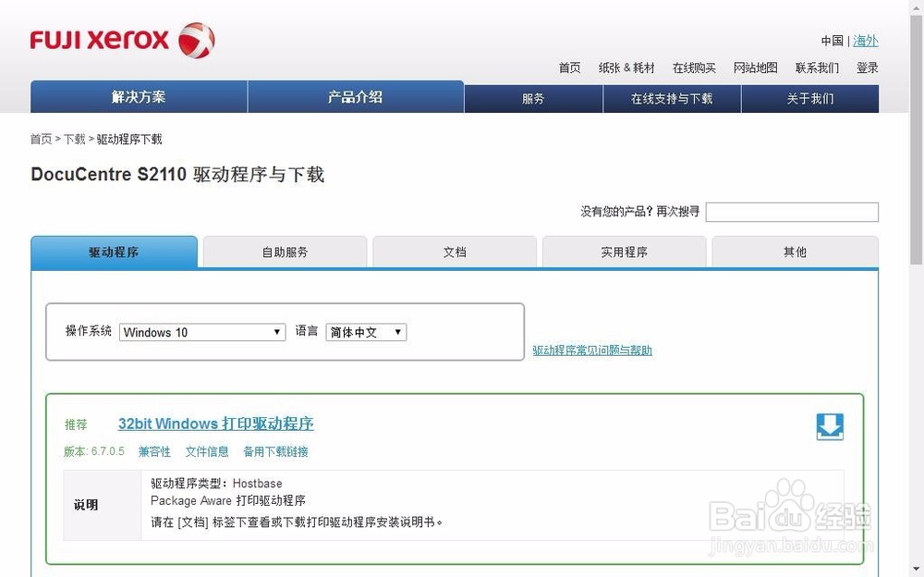Open the 解决方案 navigation menu
The height and width of the screenshot is (577, 924).
point(139,97)
